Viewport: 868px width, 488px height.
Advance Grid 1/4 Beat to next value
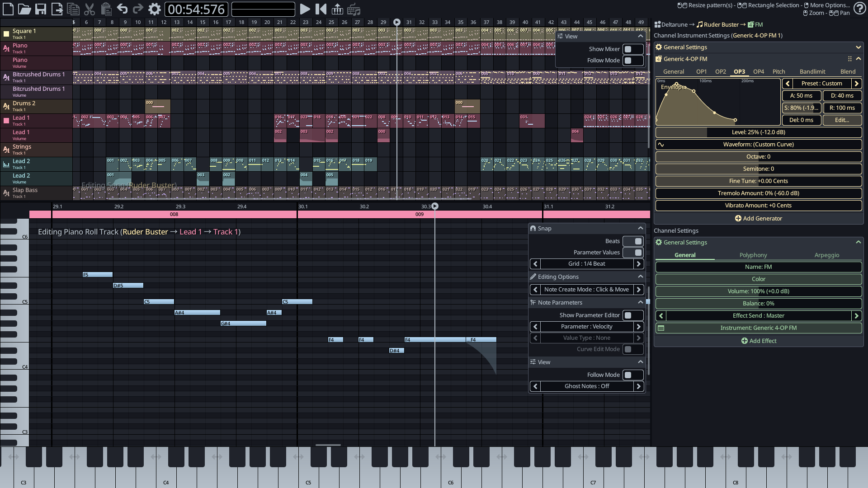point(639,264)
